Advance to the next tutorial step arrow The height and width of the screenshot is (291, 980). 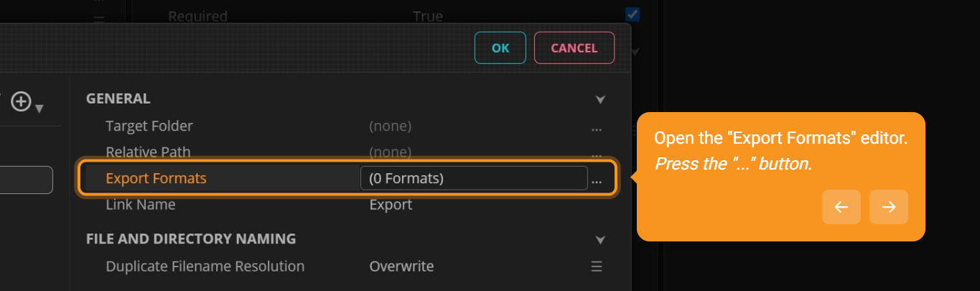pos(889,207)
